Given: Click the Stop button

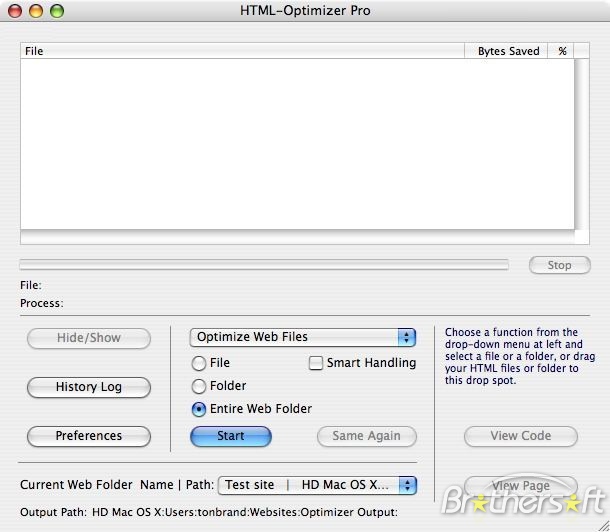Looking at the screenshot, I should click(x=559, y=265).
